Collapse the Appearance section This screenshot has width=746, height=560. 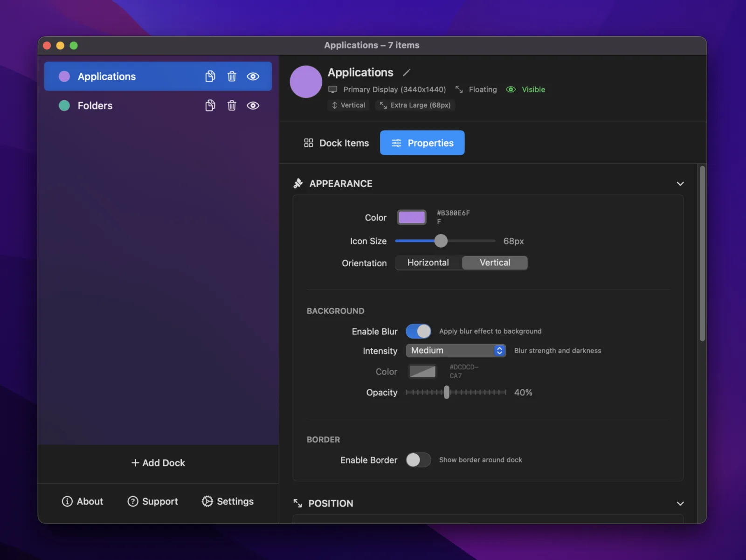pyautogui.click(x=680, y=184)
